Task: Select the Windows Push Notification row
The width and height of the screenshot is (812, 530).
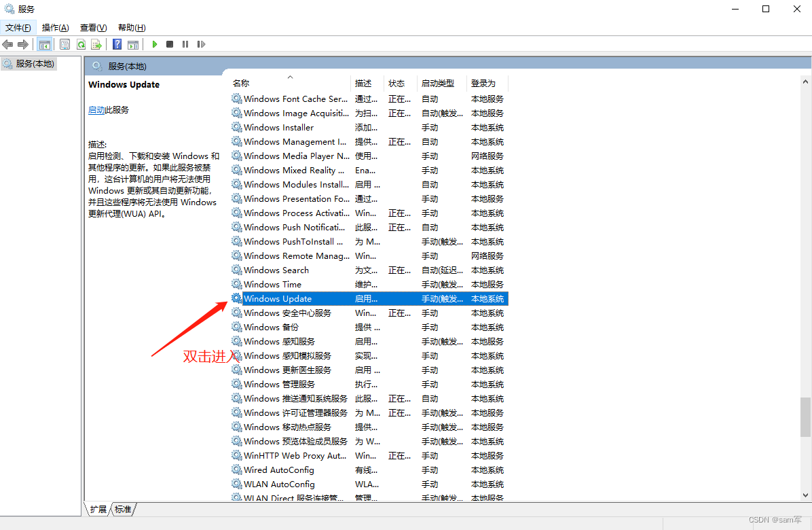Action: coord(369,227)
